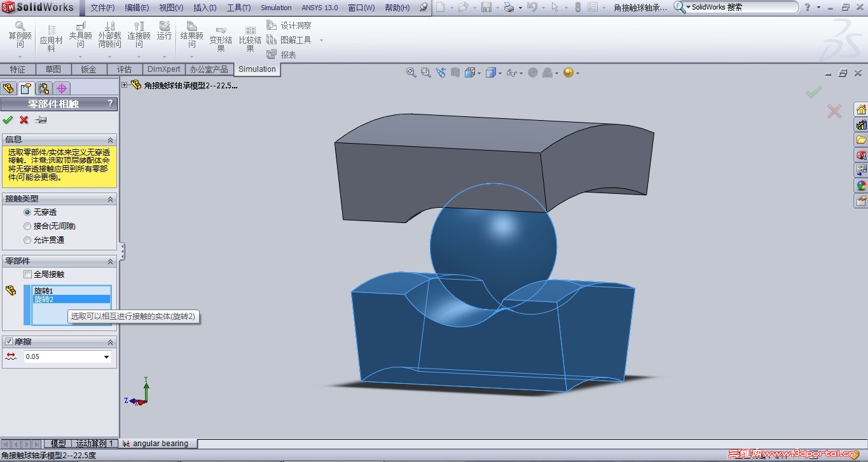Open the Apply Scene sphere icon
The width and height of the screenshot is (868, 462).
pyautogui.click(x=568, y=72)
